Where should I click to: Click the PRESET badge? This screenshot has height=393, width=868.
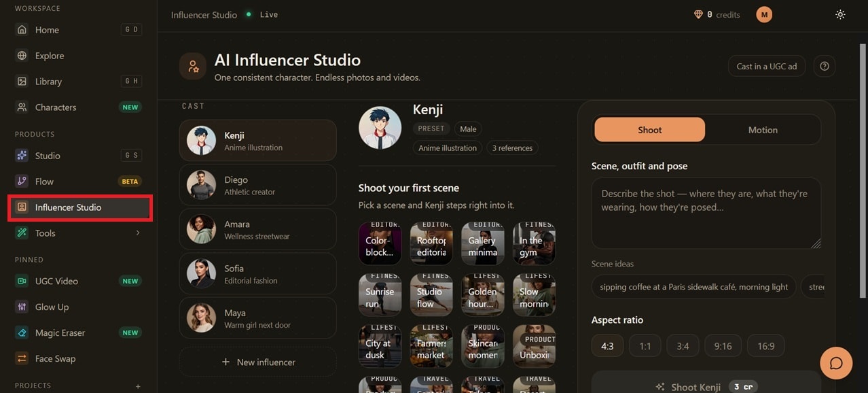[431, 129]
